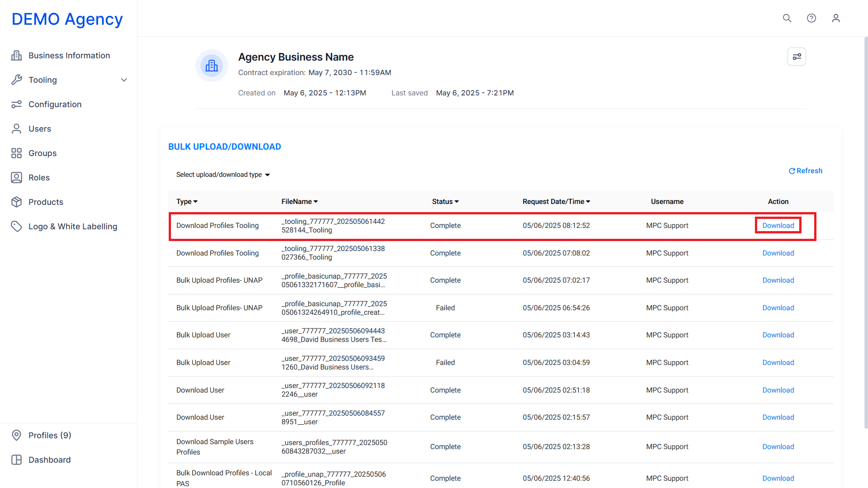Click the BULK UPLOAD/DOWNLOAD heading
The height and width of the screenshot is (488, 868).
(x=224, y=147)
